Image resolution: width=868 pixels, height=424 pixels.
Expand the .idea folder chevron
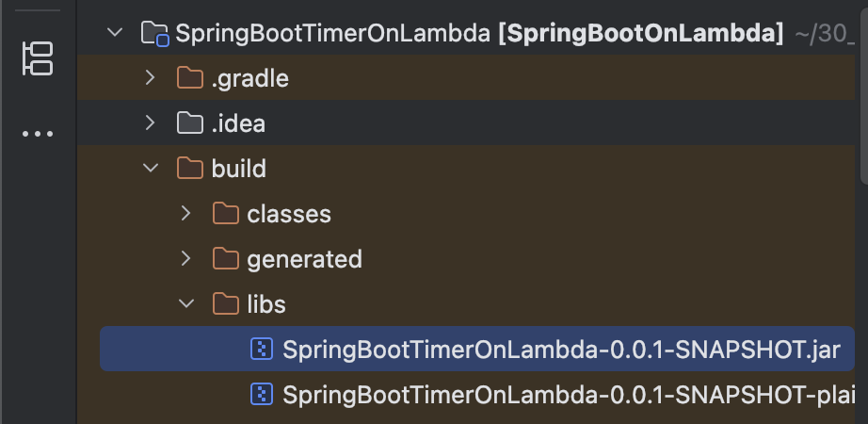point(150,122)
